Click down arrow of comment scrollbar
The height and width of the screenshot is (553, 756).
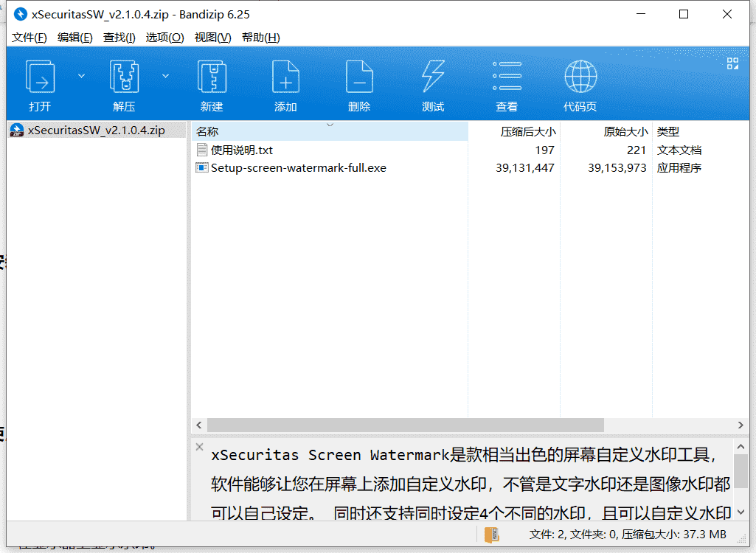point(741,512)
